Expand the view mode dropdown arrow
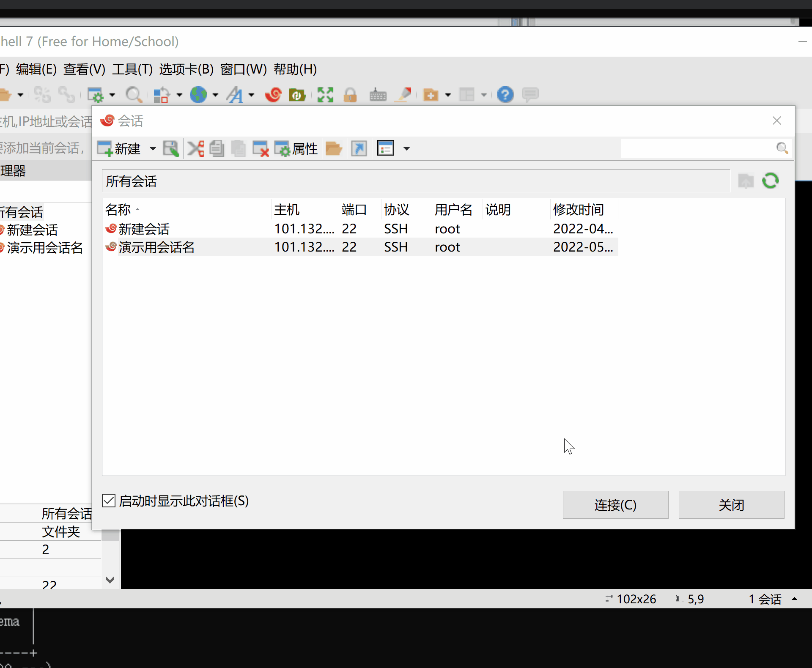Image resolution: width=812 pixels, height=668 pixels. pyautogui.click(x=406, y=148)
